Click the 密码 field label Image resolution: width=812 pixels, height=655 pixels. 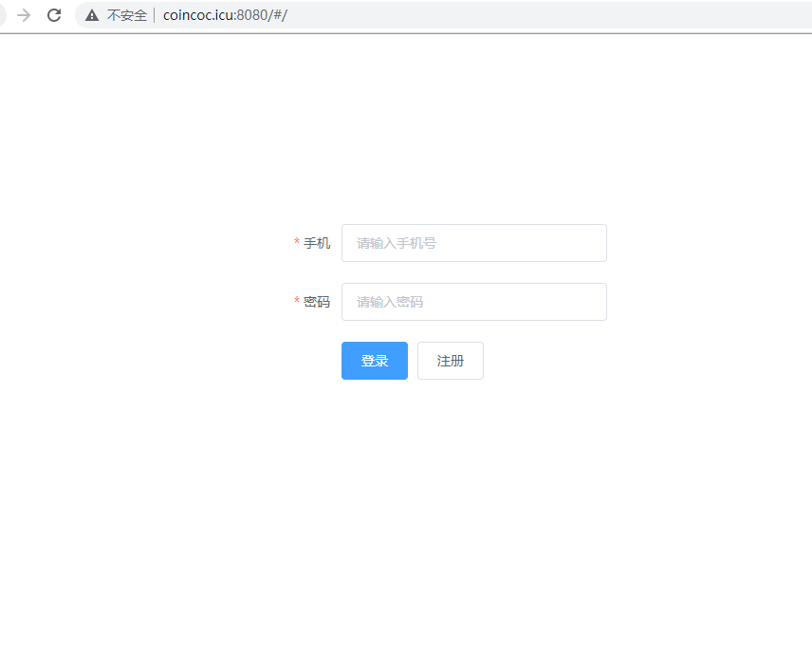click(x=317, y=302)
